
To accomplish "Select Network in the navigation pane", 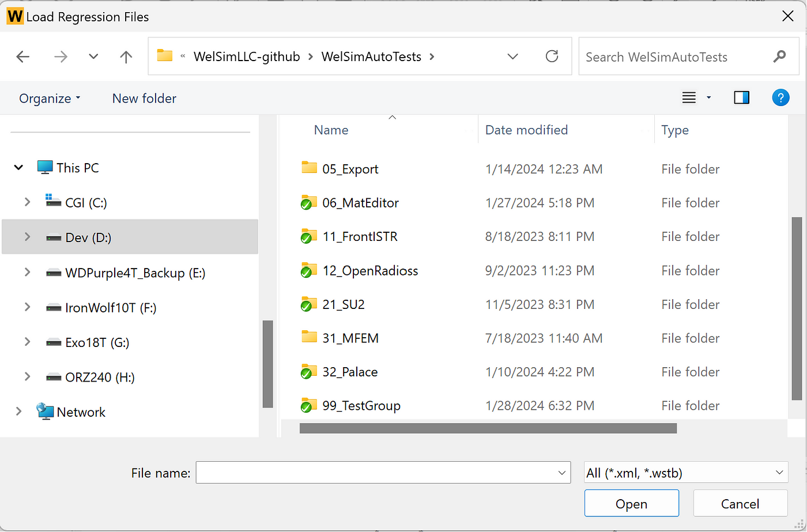I will tap(81, 412).
